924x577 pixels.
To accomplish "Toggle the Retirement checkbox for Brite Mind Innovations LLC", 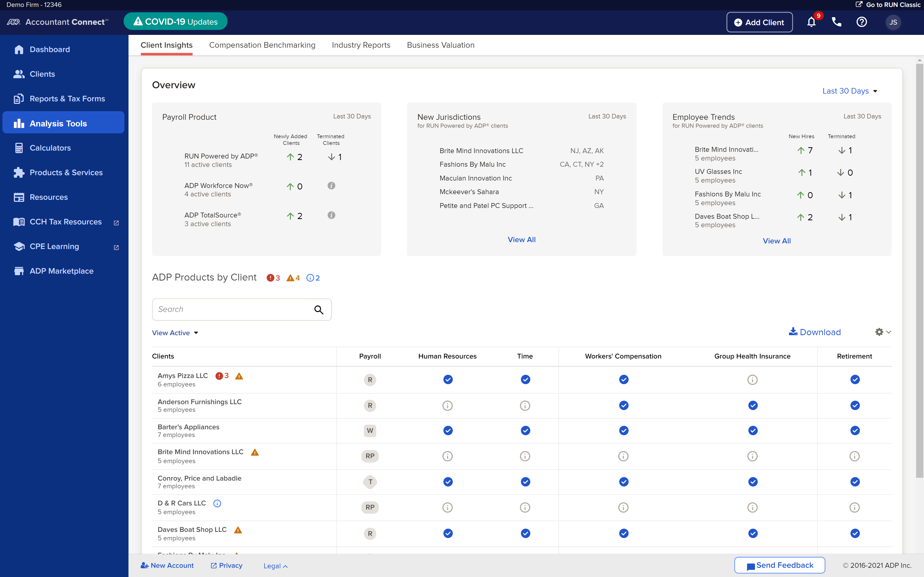I will tap(854, 456).
